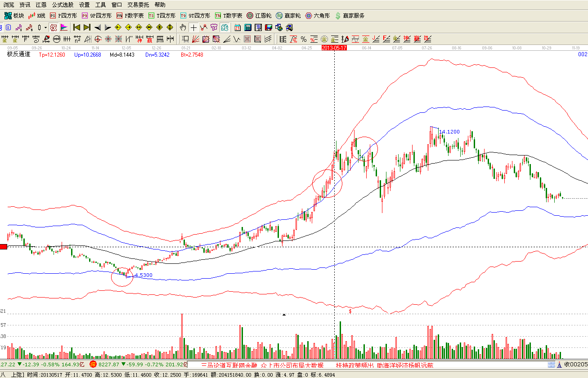
Task: Toggle the crosshair cursor mode
Action: click(193, 27)
